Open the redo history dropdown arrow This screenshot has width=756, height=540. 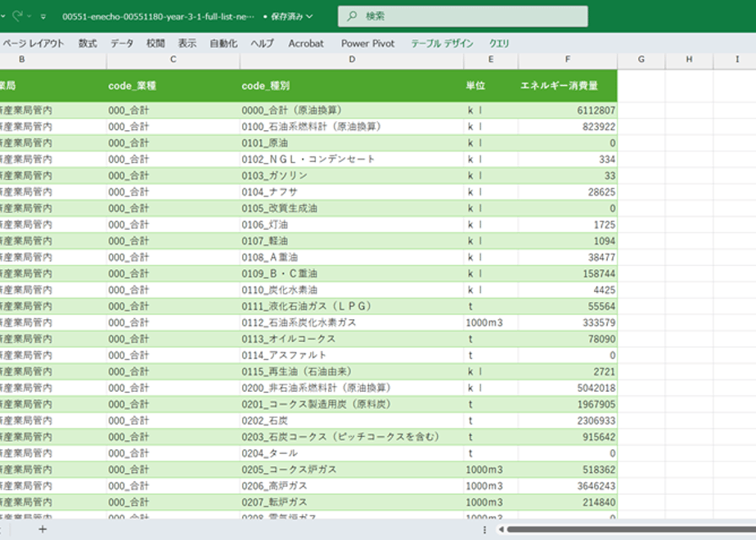click(x=29, y=16)
